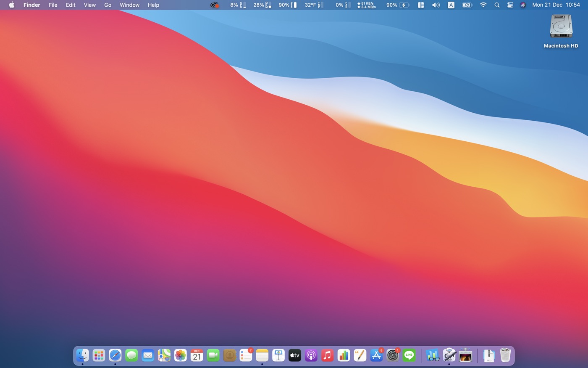Open the View menu

click(89, 5)
